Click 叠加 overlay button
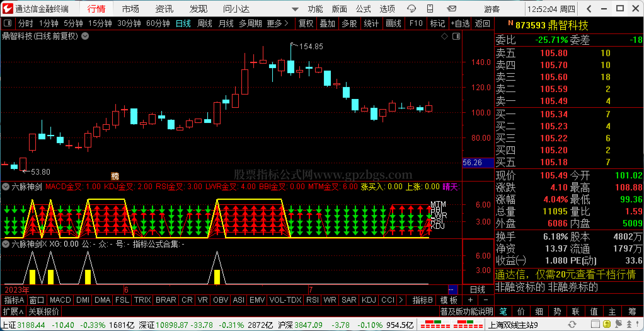The image size is (644, 331). tap(327, 23)
